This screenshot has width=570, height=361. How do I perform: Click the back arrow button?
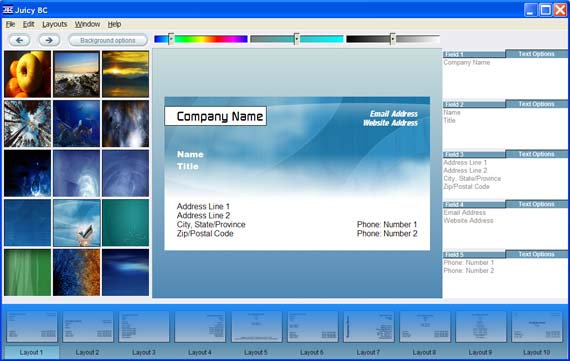coord(20,40)
